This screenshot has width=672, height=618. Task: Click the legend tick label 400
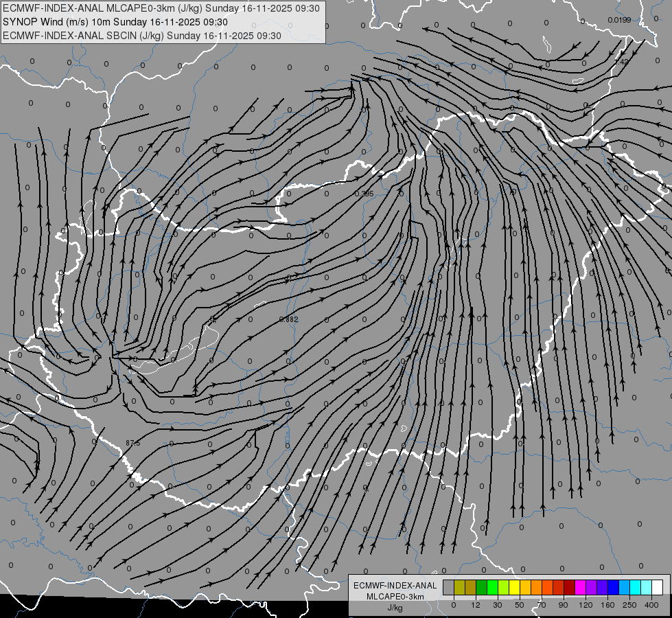[651, 605]
